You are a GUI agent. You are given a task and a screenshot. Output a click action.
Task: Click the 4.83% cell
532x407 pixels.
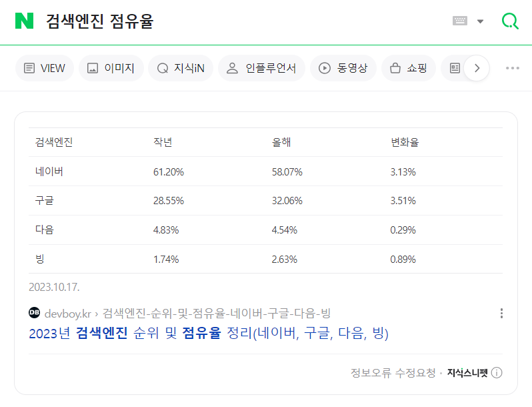[x=166, y=230]
